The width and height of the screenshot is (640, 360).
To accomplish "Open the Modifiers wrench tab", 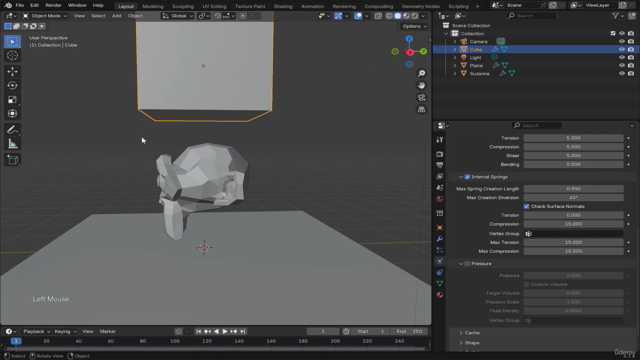I will [440, 239].
